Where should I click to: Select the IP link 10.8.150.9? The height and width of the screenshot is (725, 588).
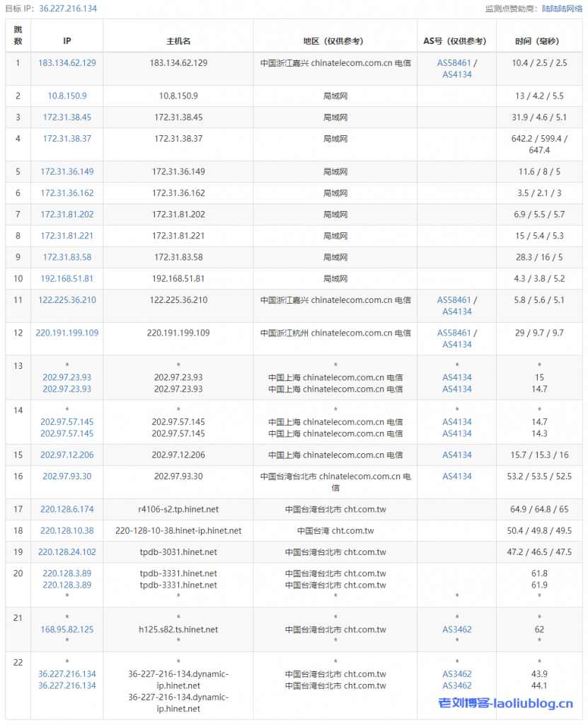click(67, 96)
